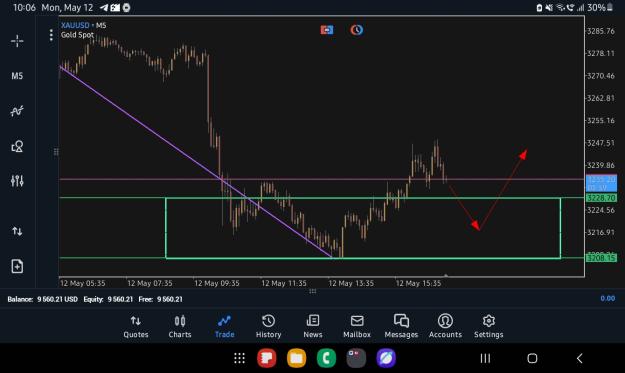This screenshot has height=373, width=625.
Task: Open the News tab
Action: (x=312, y=327)
